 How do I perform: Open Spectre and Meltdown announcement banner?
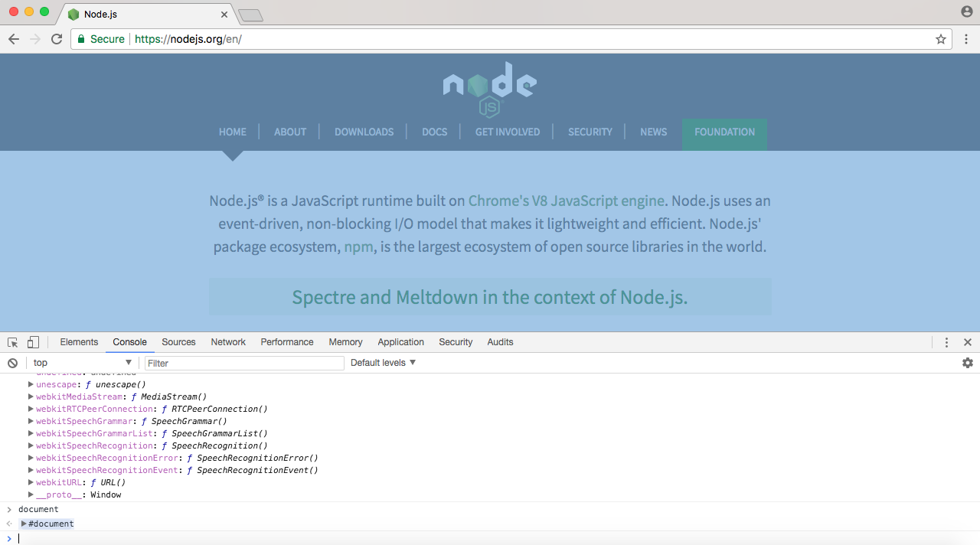point(490,297)
